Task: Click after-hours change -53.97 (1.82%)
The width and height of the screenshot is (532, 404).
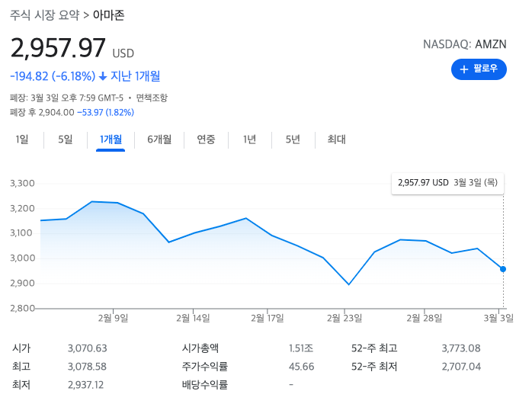Action: [105, 112]
